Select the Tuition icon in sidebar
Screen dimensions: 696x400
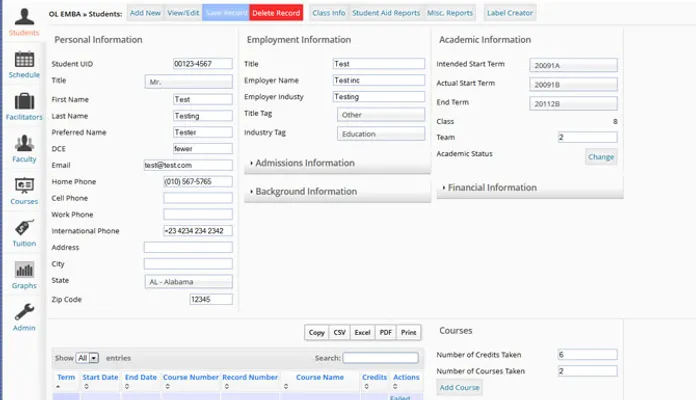[x=24, y=231]
